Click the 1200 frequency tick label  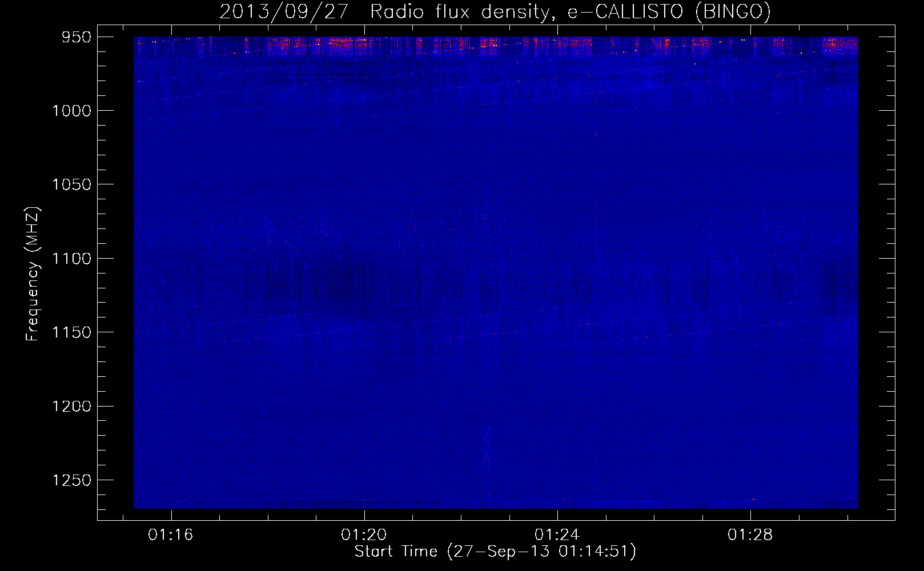pyautogui.click(x=71, y=406)
